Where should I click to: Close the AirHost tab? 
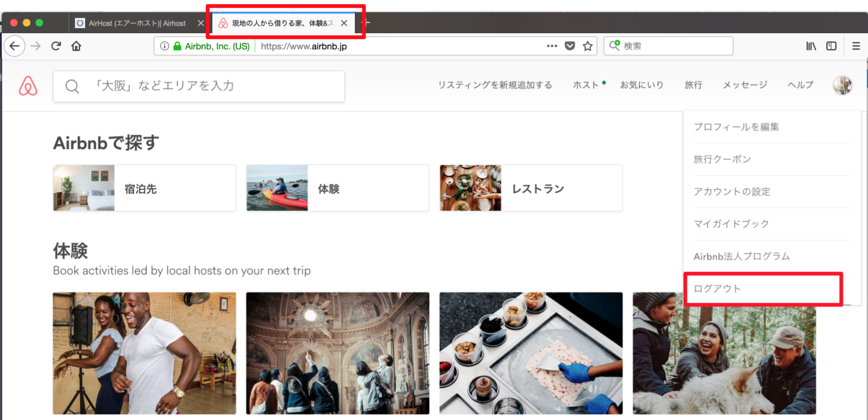(x=201, y=23)
